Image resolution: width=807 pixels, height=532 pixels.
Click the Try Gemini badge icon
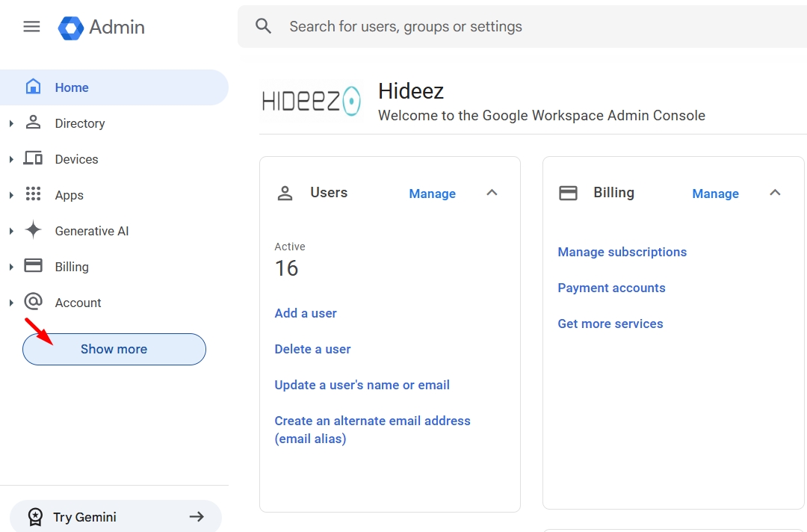click(x=36, y=517)
